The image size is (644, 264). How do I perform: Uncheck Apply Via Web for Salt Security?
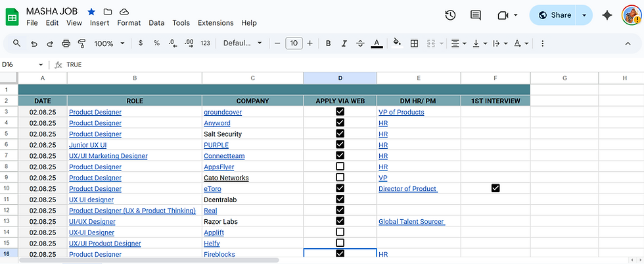tap(340, 134)
